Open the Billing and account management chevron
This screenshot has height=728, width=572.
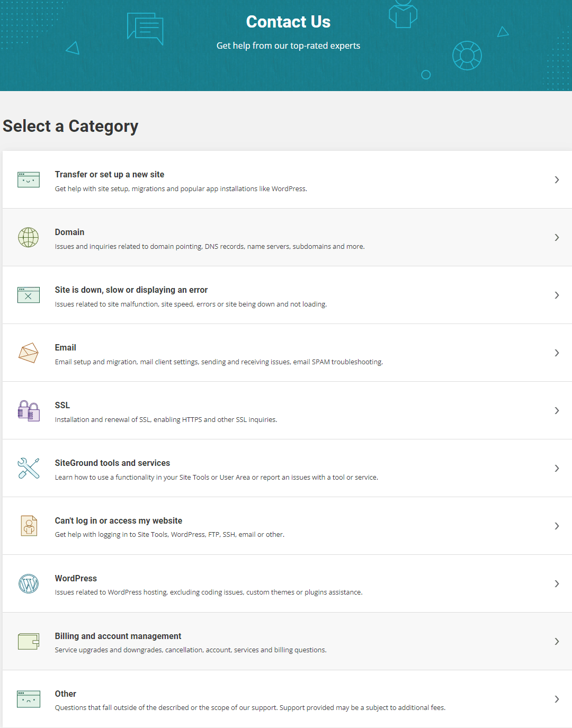point(557,641)
